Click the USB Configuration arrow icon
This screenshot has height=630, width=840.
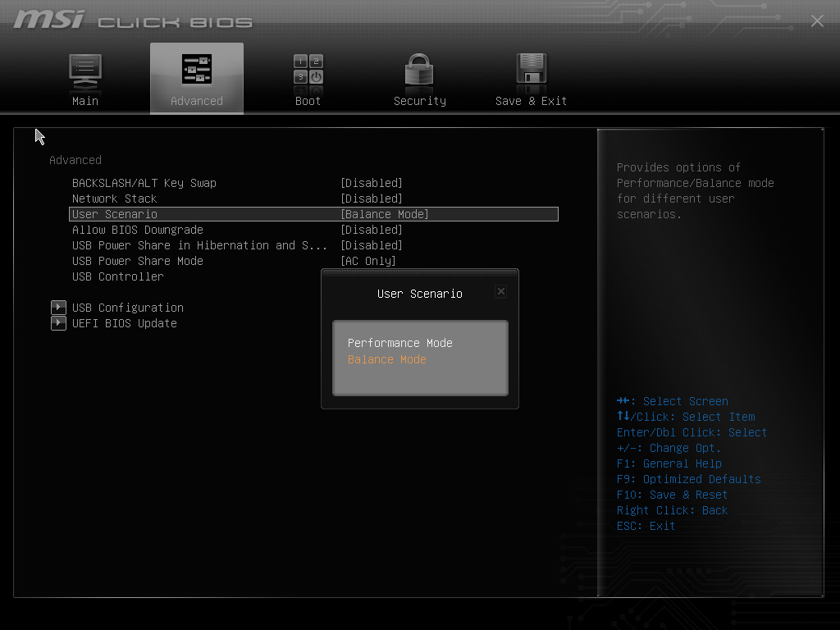pos(58,308)
